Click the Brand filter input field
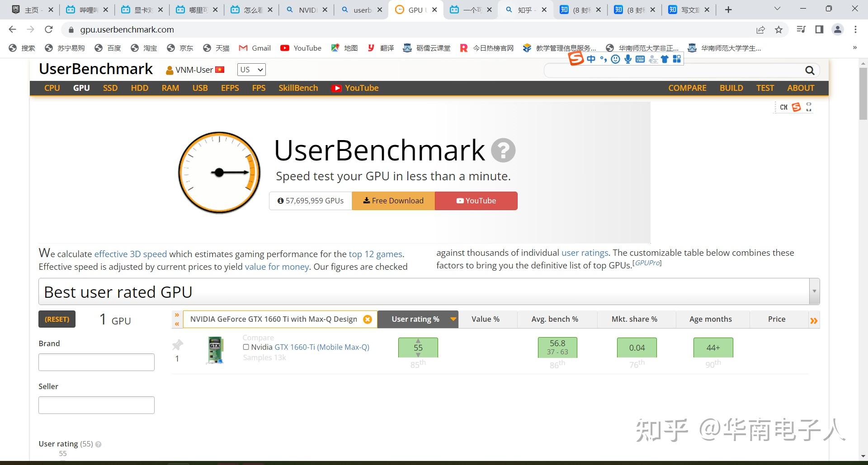This screenshot has height=465, width=868. pyautogui.click(x=96, y=362)
